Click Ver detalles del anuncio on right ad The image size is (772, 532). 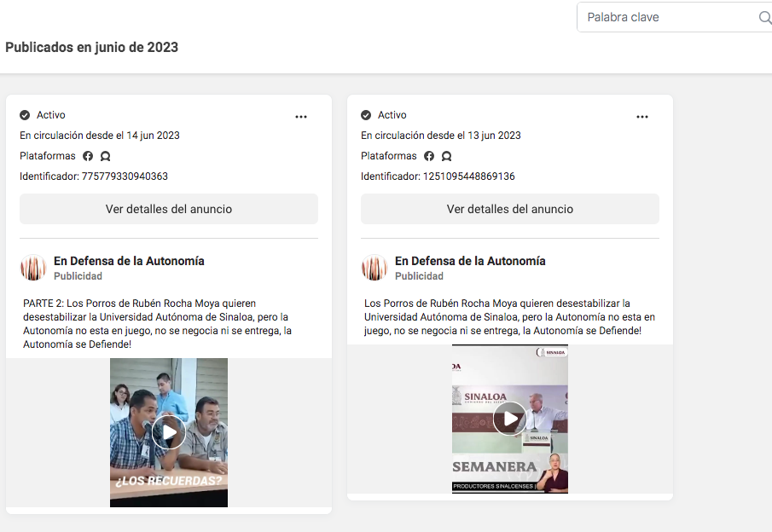coord(509,209)
